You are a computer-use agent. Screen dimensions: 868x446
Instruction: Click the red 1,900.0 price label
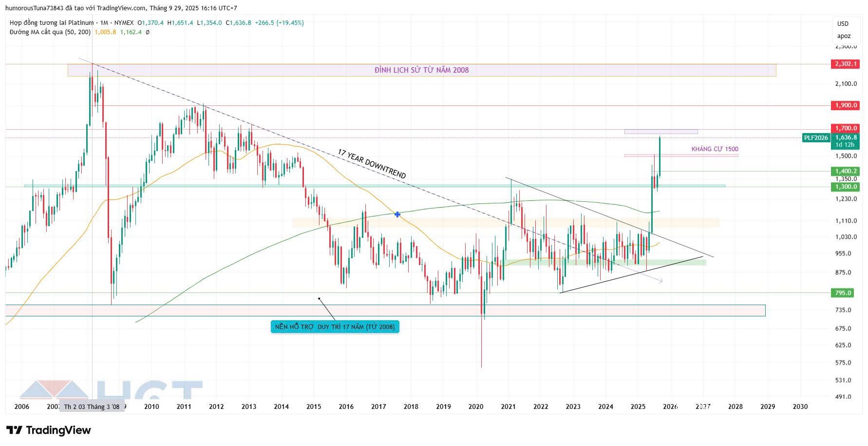click(x=846, y=105)
